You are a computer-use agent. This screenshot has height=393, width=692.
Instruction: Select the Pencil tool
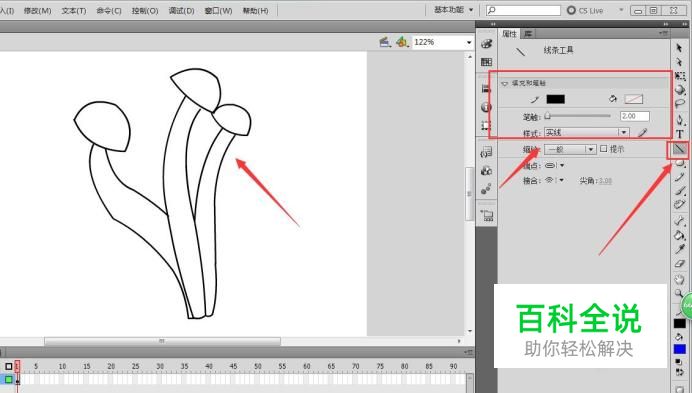click(680, 177)
